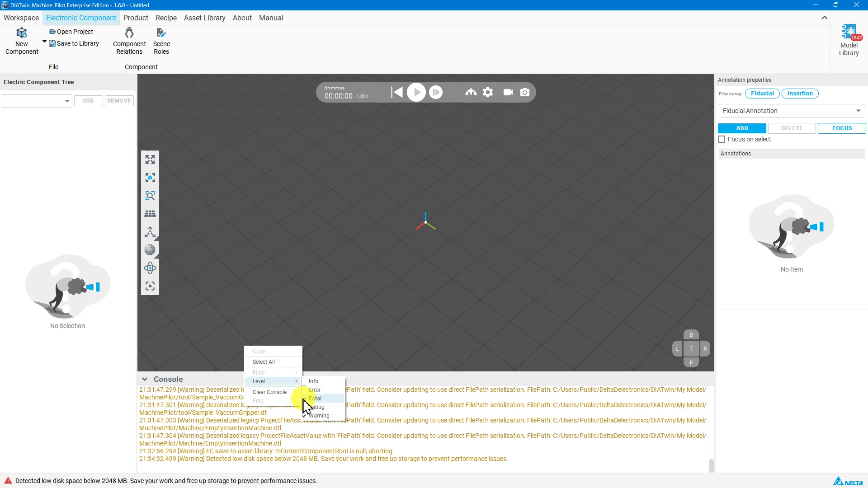Uncheck the Warning log level

pos(323,416)
